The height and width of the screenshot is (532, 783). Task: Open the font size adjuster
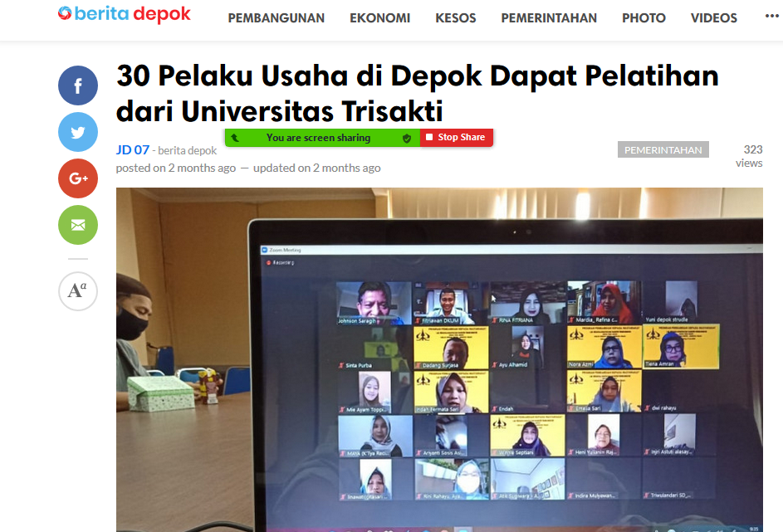[x=78, y=291]
